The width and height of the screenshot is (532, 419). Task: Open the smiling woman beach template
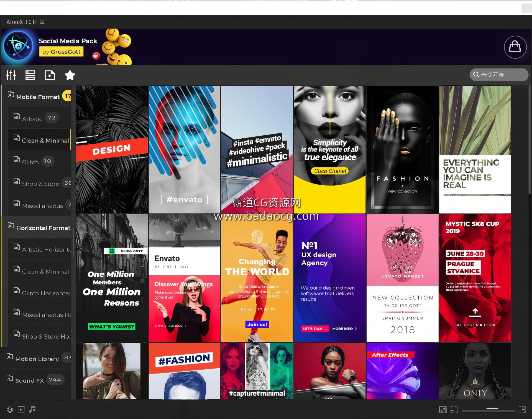point(112,371)
